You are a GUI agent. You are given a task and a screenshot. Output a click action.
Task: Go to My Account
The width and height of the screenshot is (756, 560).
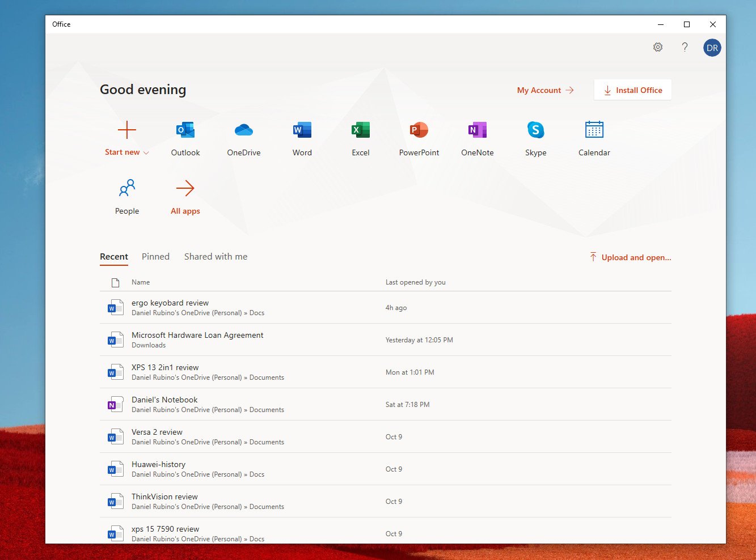[546, 90]
